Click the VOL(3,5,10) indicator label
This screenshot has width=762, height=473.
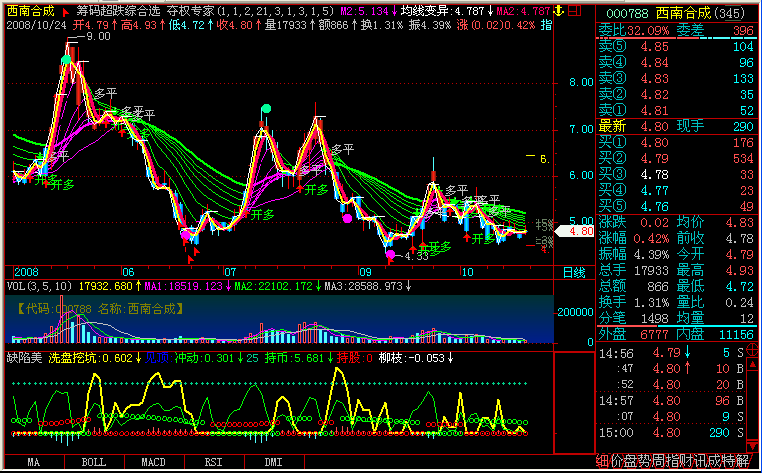click(x=40, y=286)
